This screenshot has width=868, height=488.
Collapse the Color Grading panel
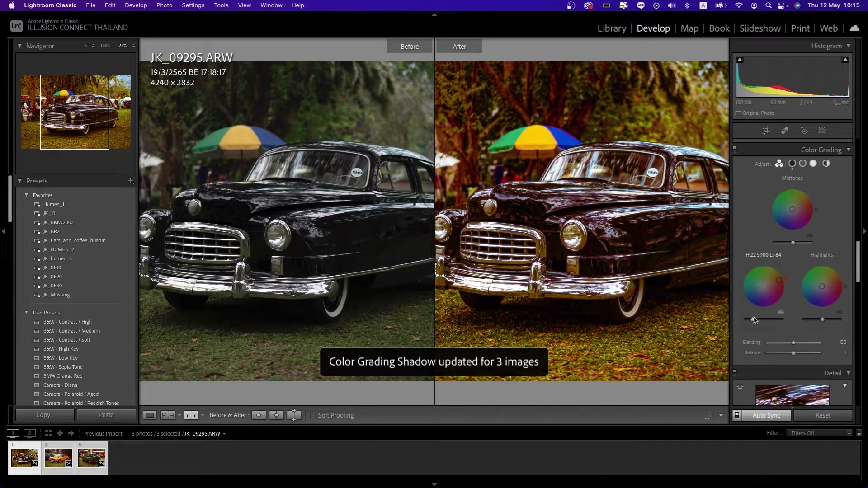click(849, 150)
